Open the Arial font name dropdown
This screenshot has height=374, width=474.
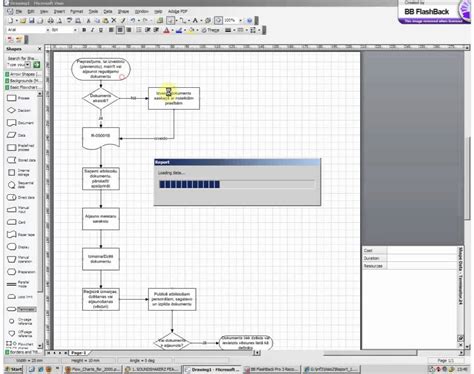click(48, 30)
